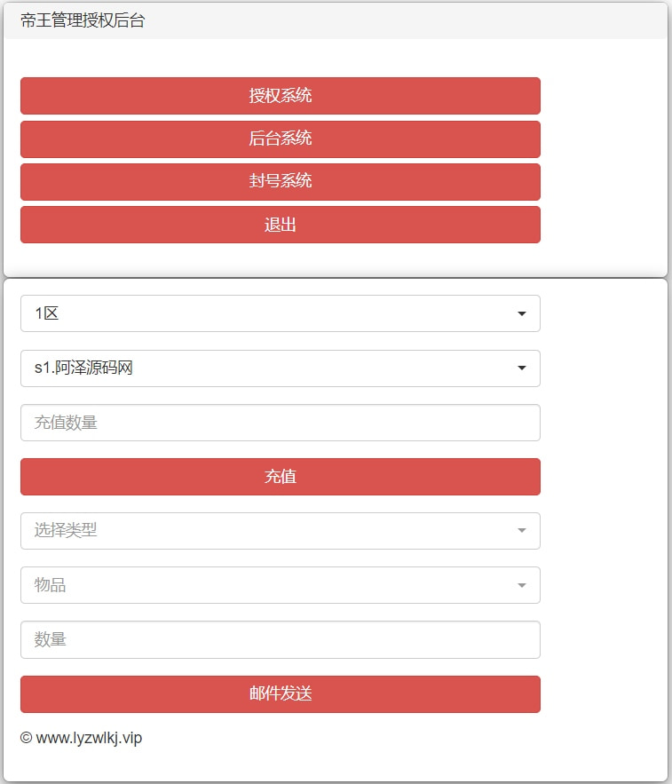672x784 pixels.
Task: Click the 充值 recharge button
Action: pyautogui.click(x=280, y=477)
